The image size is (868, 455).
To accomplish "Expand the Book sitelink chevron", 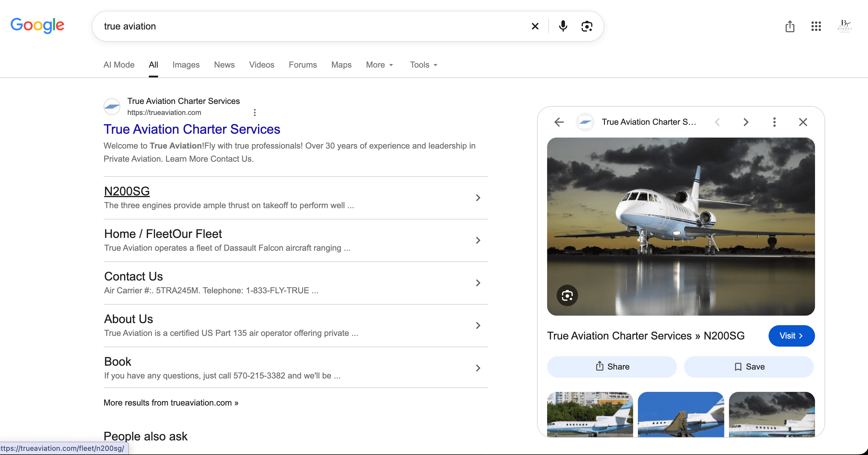I will pos(478,368).
